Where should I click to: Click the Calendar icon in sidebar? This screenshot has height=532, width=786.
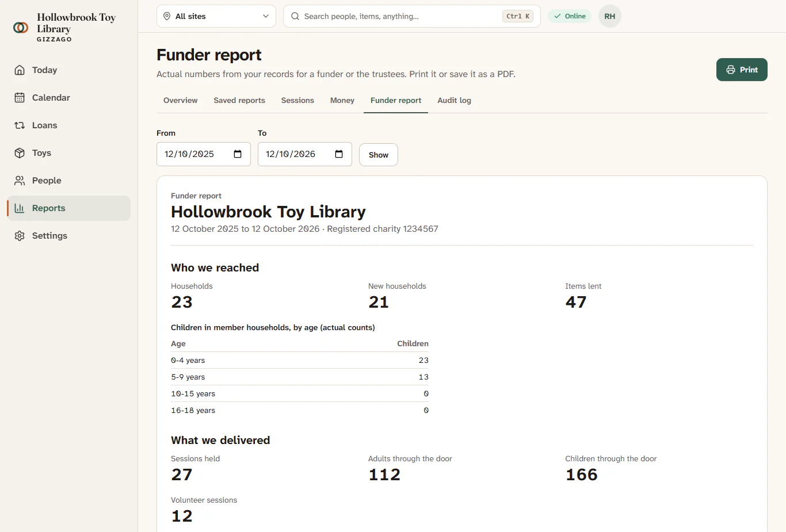[x=20, y=98]
